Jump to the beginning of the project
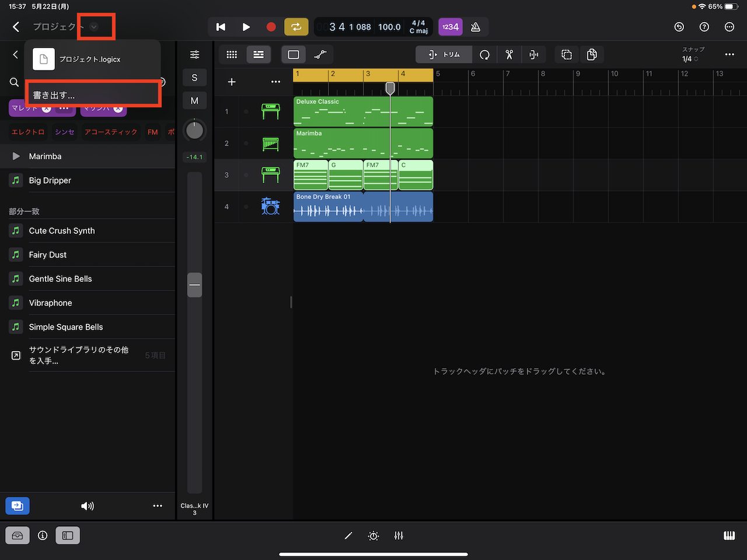 (221, 27)
